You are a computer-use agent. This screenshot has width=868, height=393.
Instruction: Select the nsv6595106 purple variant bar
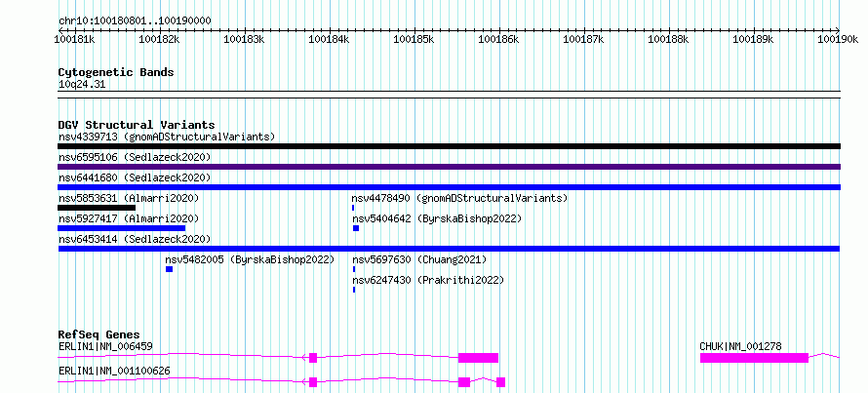coord(449,167)
